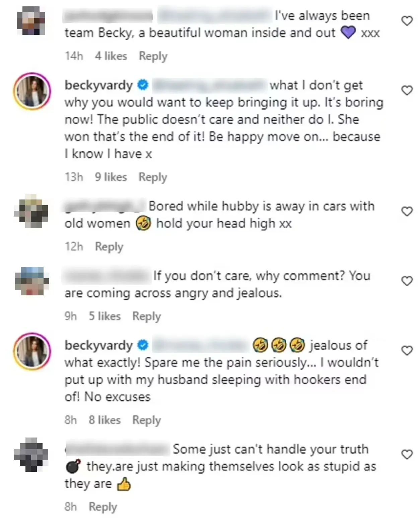The width and height of the screenshot is (420, 521).
Task: Click the verified badge next to beckyvardy's first reply
Action: click(x=143, y=86)
